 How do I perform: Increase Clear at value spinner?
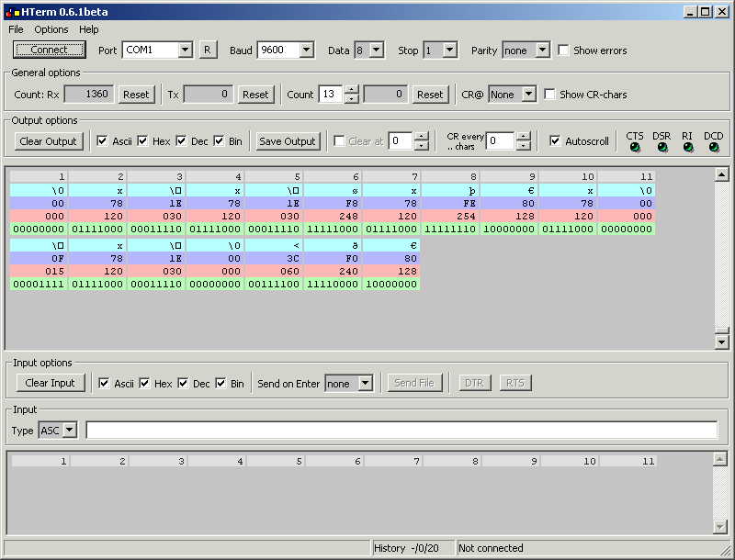pos(422,136)
